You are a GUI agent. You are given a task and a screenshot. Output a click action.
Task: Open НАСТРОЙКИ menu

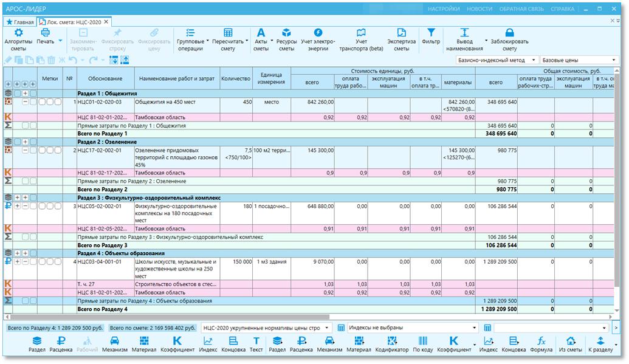pyautogui.click(x=444, y=9)
